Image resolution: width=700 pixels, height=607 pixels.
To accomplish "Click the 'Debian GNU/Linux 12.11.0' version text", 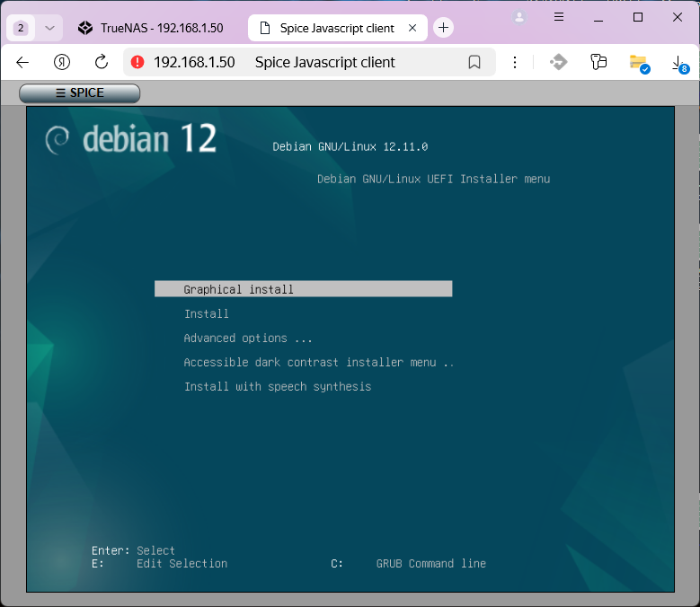I will tap(350, 146).
